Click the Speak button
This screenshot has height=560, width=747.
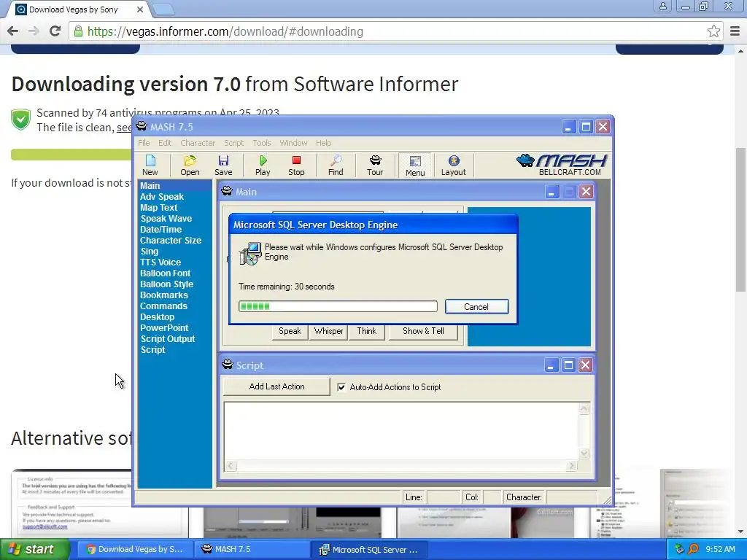tap(290, 332)
